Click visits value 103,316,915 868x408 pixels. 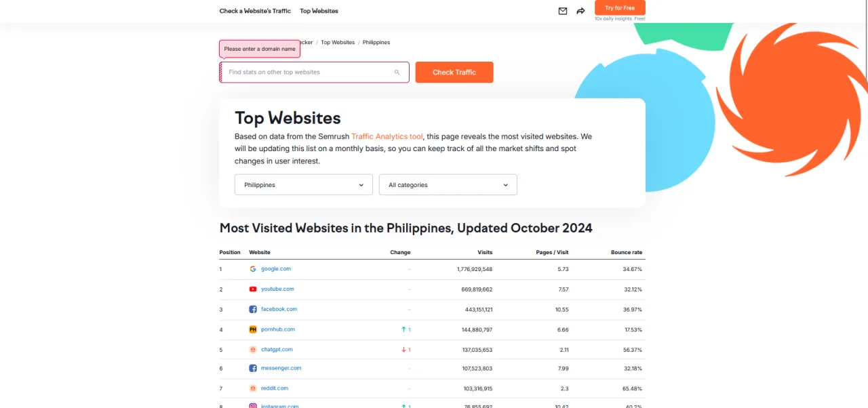point(478,388)
